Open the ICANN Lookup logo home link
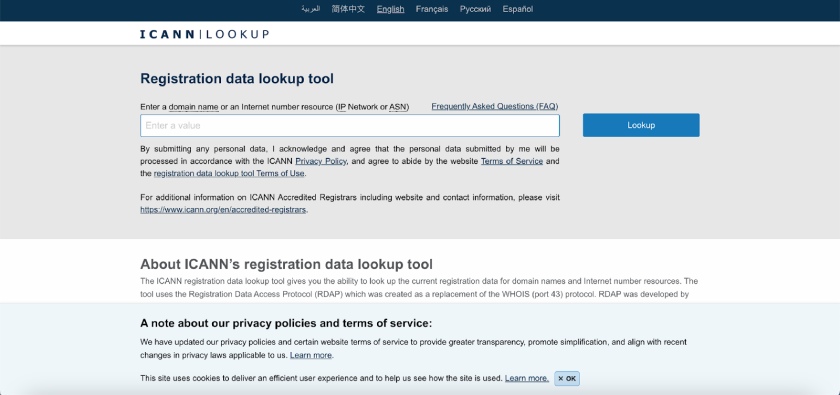840x395 pixels. 205,34
